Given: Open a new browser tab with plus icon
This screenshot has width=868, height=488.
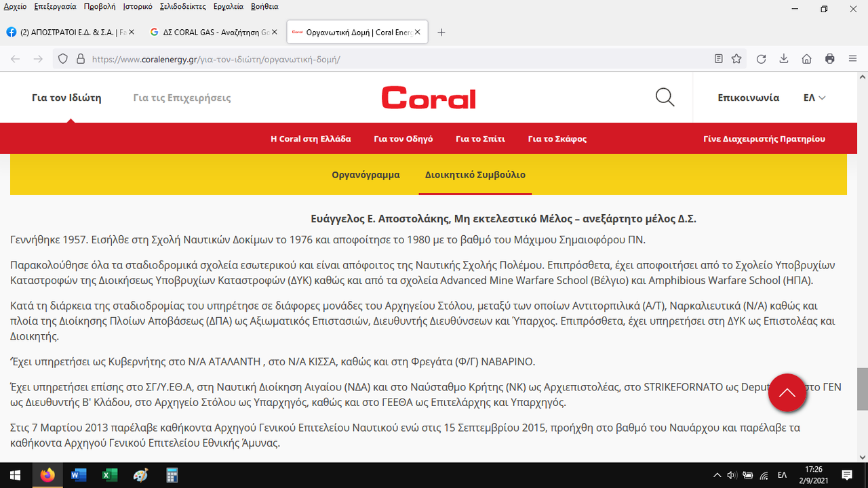Looking at the screenshot, I should pyautogui.click(x=441, y=32).
